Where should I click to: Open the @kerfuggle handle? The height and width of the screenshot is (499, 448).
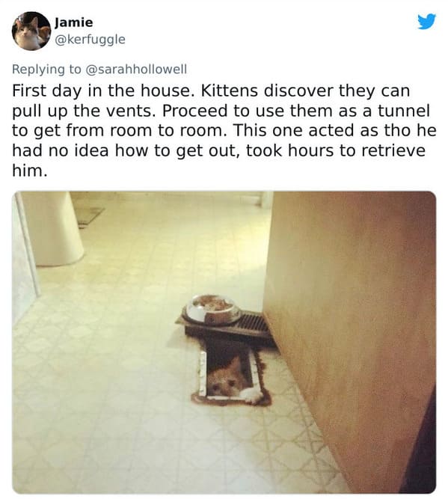pos(90,40)
